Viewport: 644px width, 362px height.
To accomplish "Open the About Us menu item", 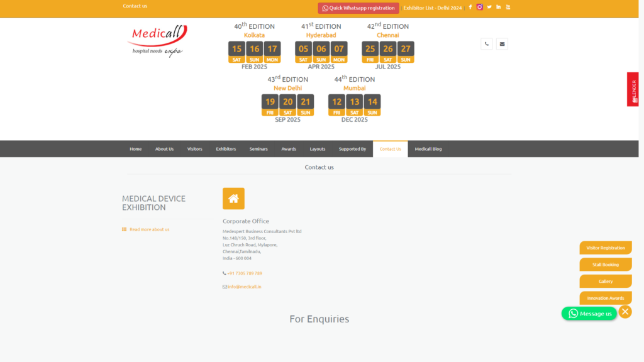I will pos(164,149).
